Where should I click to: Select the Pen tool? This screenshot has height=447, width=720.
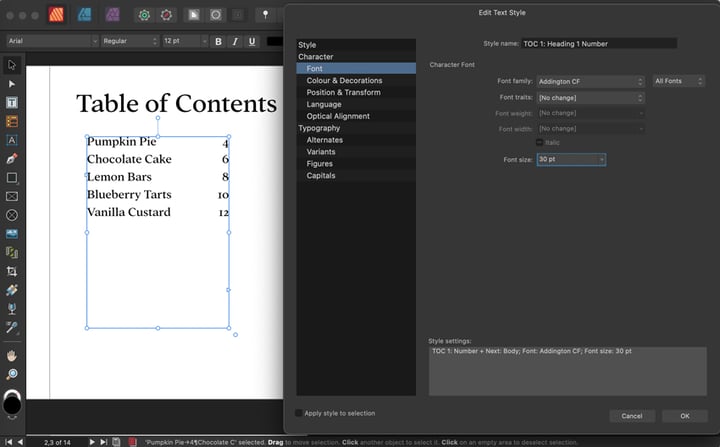pyautogui.click(x=12, y=158)
